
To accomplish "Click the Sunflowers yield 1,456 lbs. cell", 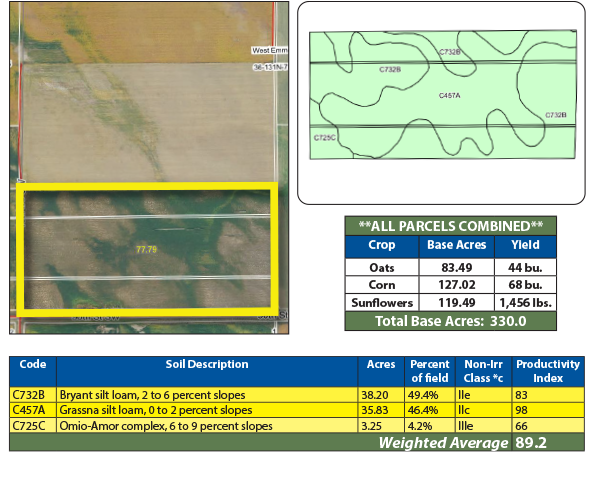I will point(525,303).
